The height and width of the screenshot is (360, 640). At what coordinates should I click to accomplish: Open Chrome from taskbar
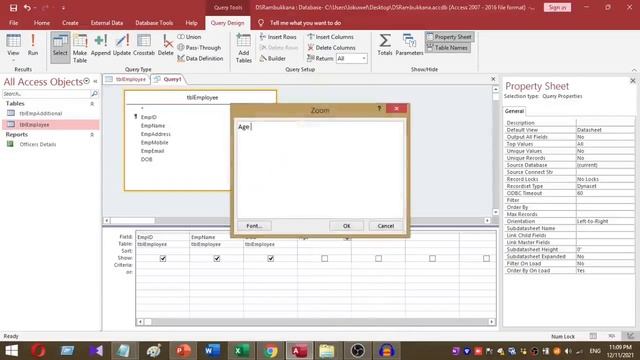[270, 351]
